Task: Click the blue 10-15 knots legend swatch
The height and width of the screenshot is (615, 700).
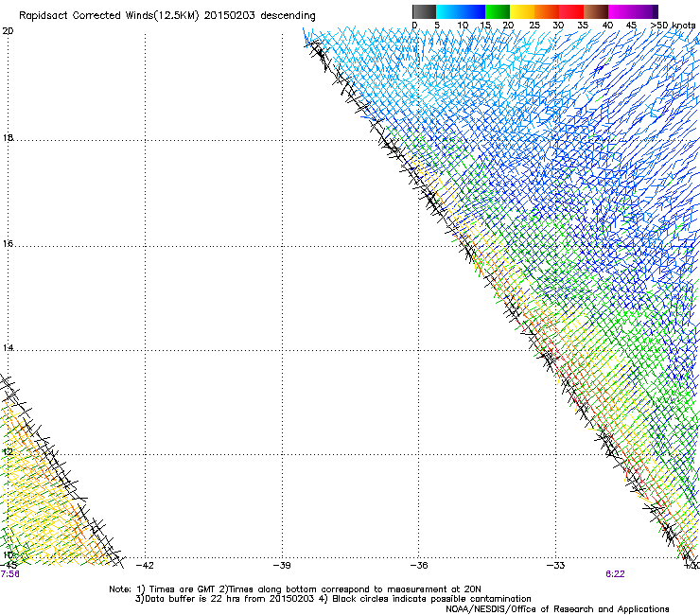Action: [x=473, y=11]
